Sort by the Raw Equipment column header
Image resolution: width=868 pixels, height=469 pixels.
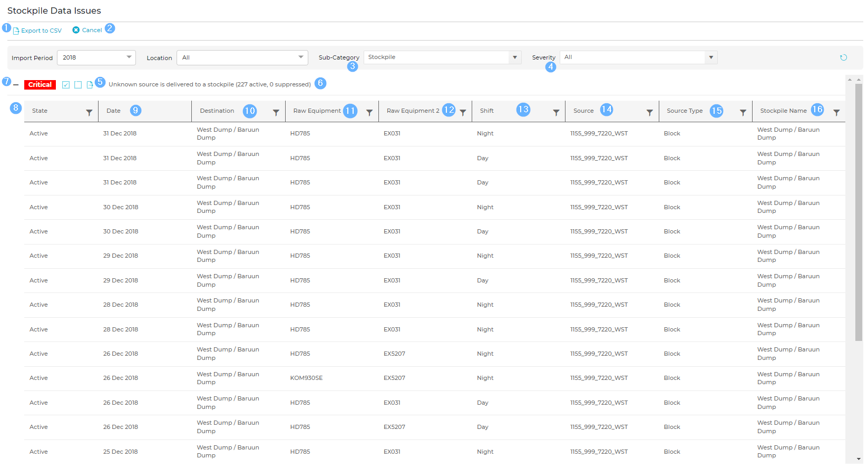pyautogui.click(x=317, y=111)
